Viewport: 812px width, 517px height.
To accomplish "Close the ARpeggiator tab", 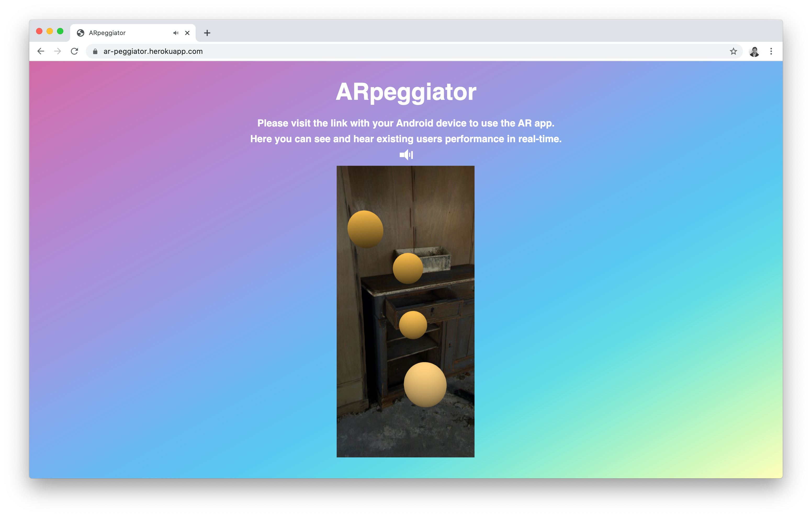I will click(x=188, y=33).
